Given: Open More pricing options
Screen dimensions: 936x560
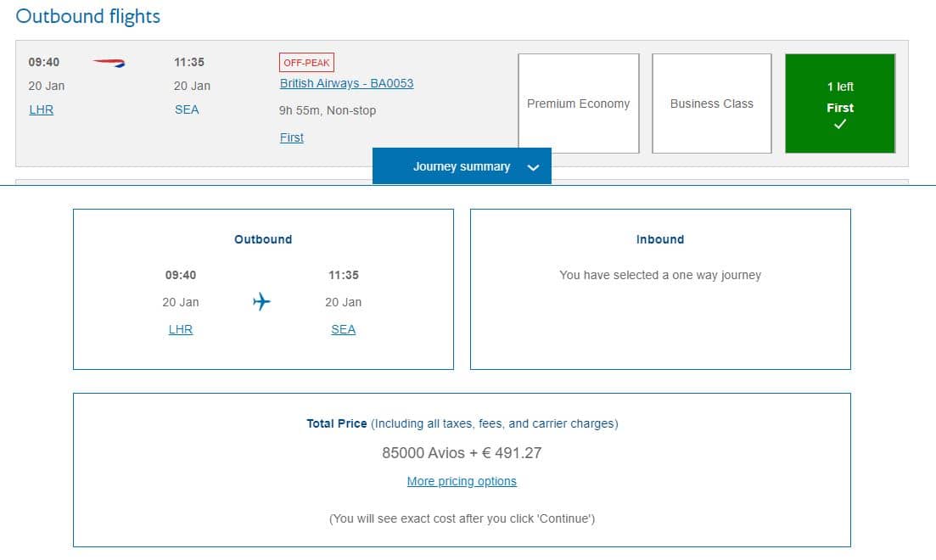Looking at the screenshot, I should point(462,481).
